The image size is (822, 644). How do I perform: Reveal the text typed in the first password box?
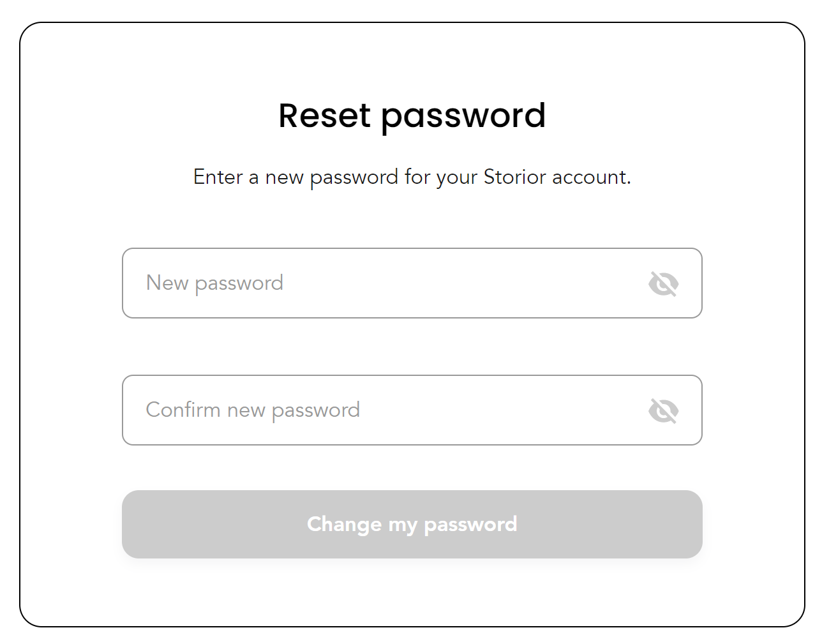(663, 283)
